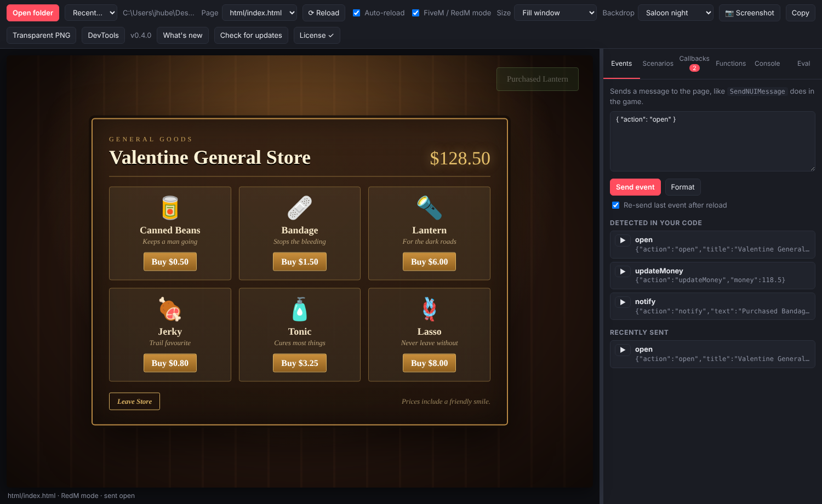Buy Tonic for $3.25
Image resolution: width=822 pixels, height=504 pixels.
[300, 363]
